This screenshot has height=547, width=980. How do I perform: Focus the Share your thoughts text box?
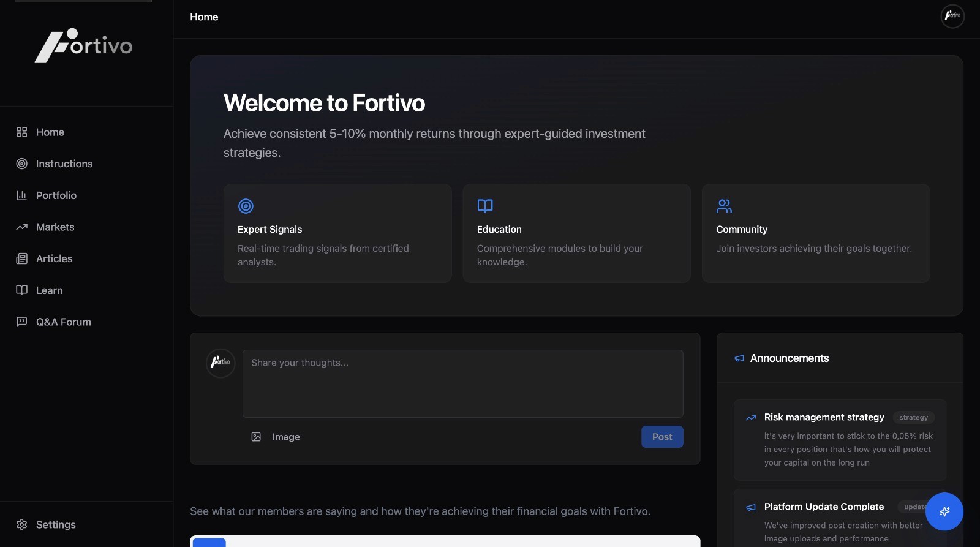[463, 383]
